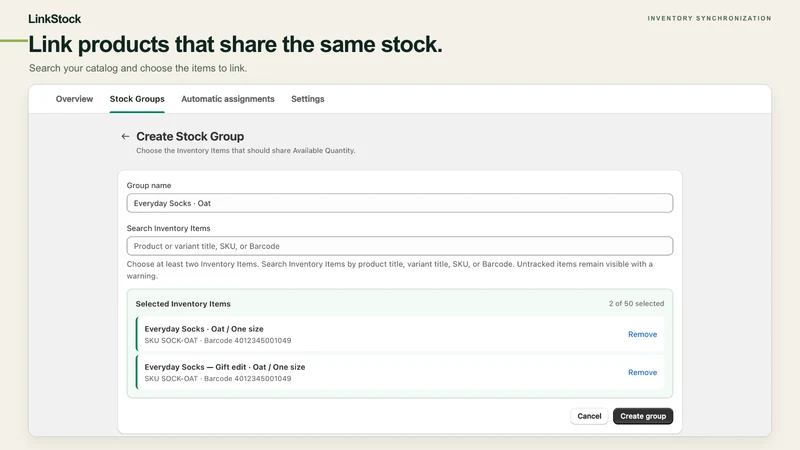Click the 'Group name' field label
This screenshot has height=450, width=800.
149,185
